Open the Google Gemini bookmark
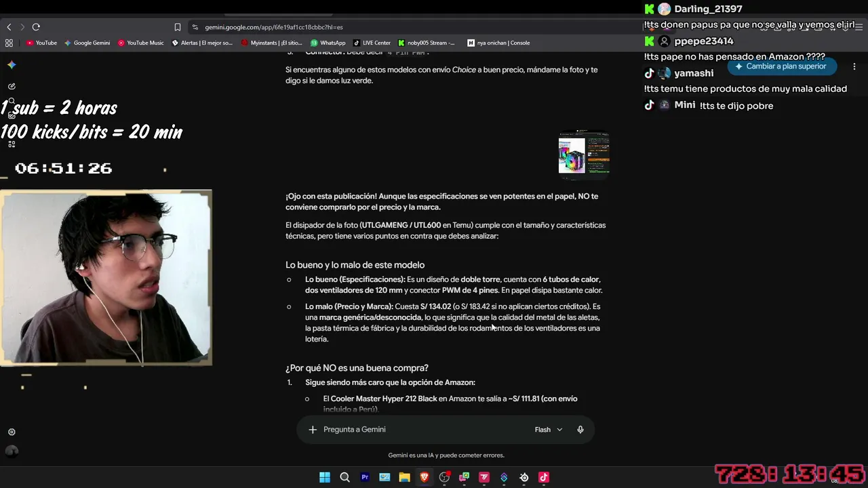Viewport: 868px width, 488px height. coord(87,43)
